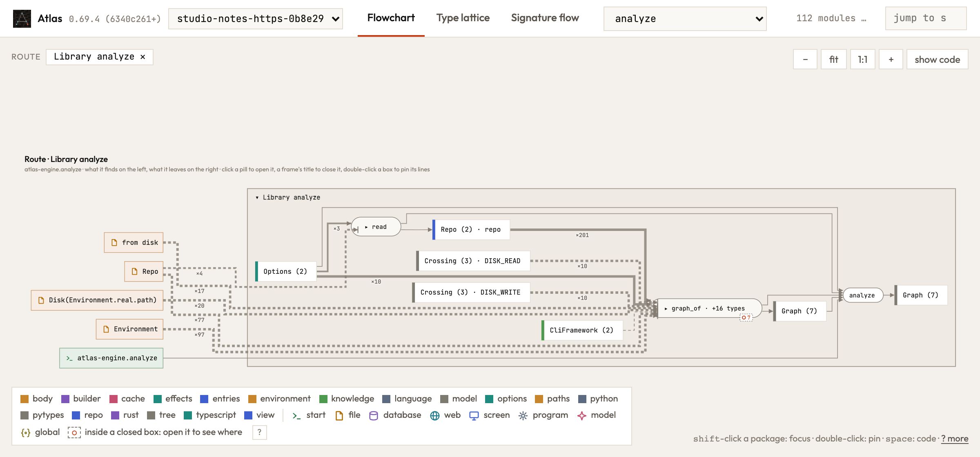
Task: Collapse the Library analyze frame
Action: (x=288, y=197)
